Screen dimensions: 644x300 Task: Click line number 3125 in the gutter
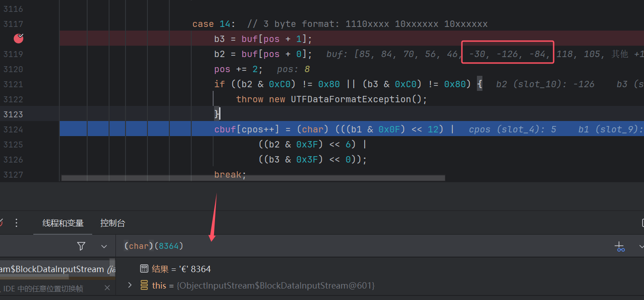13,145
